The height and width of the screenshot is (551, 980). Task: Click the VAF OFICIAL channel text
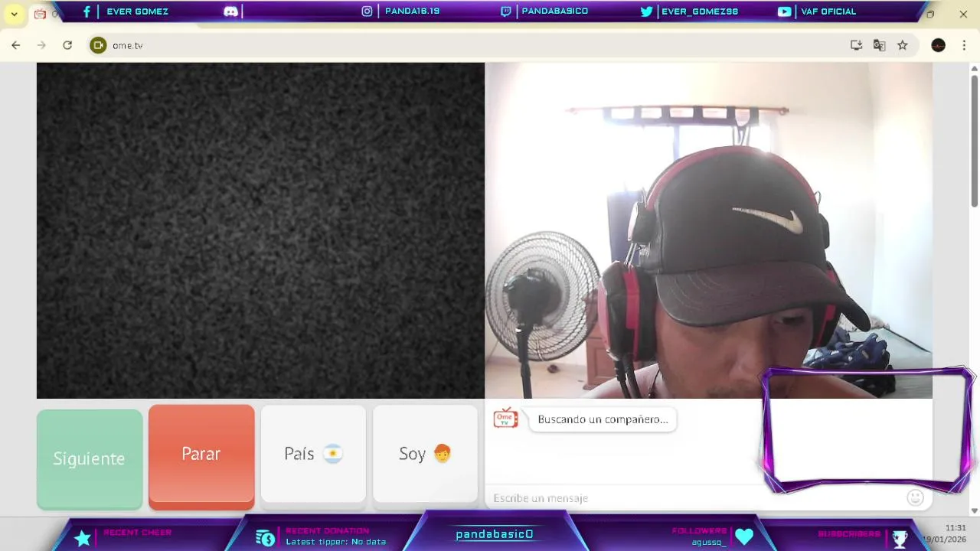(828, 11)
